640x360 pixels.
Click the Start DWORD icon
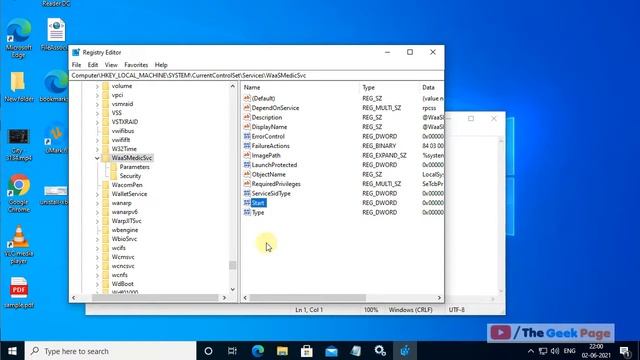coord(247,203)
